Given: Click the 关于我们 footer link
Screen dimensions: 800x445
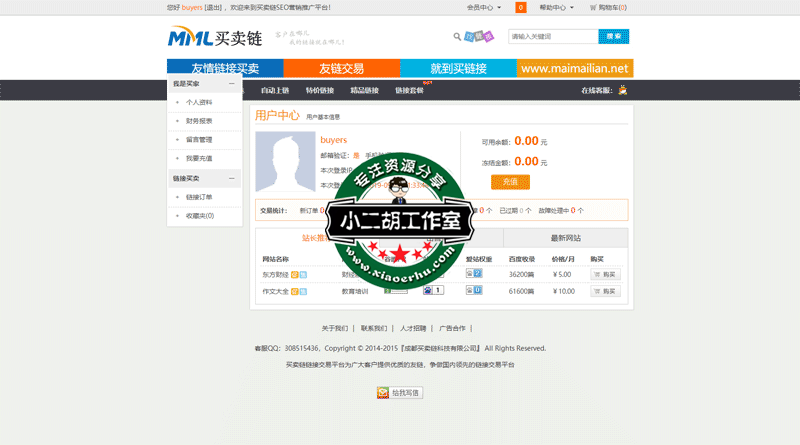Looking at the screenshot, I should [x=334, y=328].
